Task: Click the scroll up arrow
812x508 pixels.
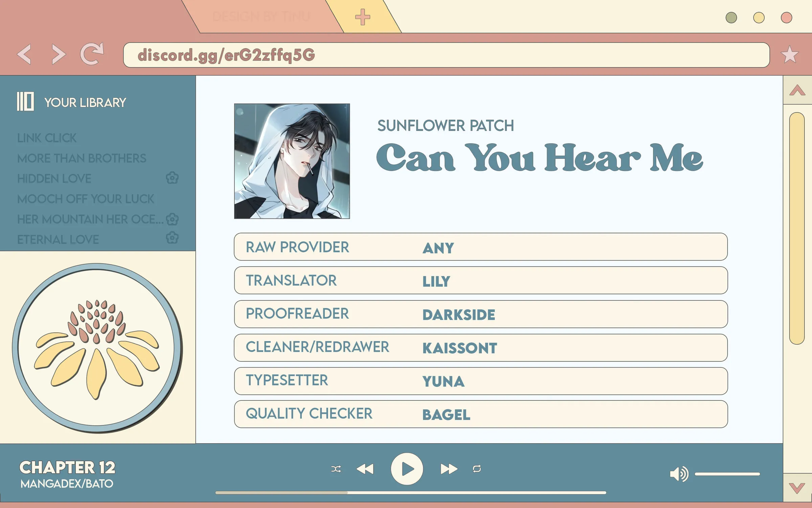Action: click(x=797, y=90)
